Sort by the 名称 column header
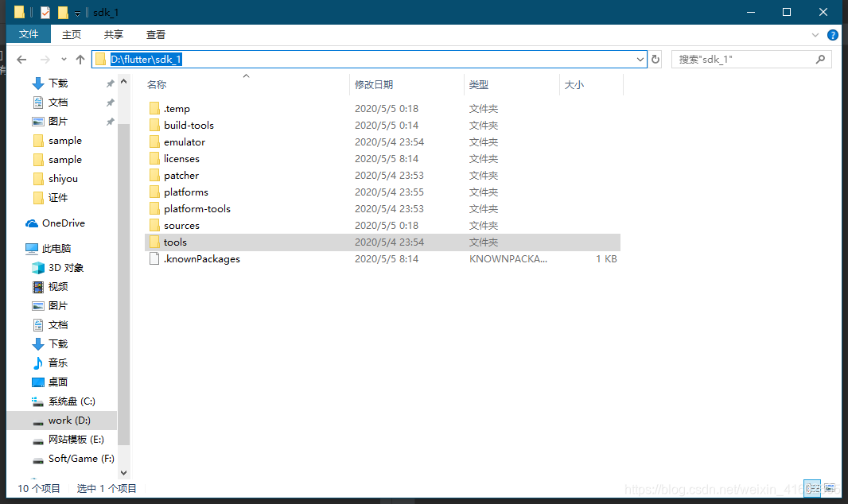Viewport: 848px width, 504px height. [157, 85]
